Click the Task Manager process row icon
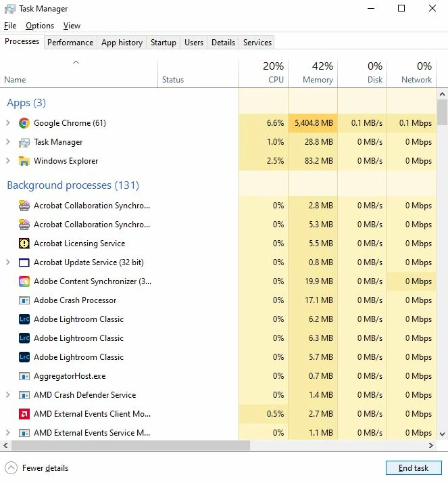 [x=24, y=142]
